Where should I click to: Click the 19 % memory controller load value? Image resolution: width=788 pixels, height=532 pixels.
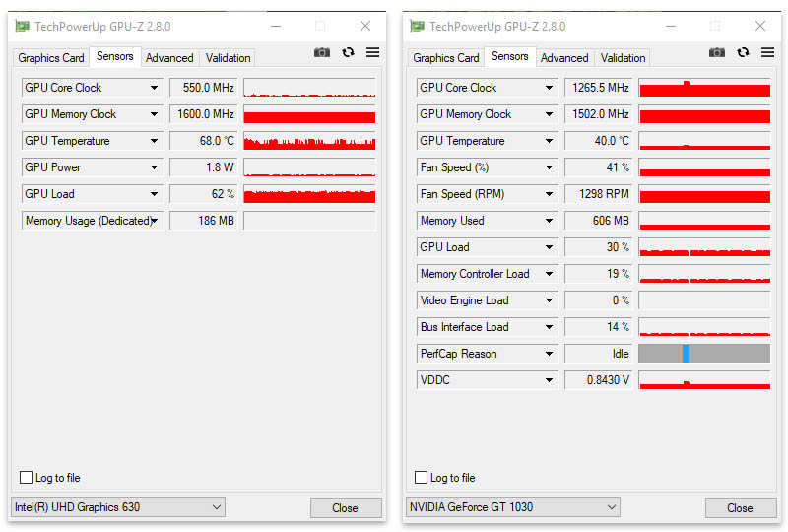(599, 274)
